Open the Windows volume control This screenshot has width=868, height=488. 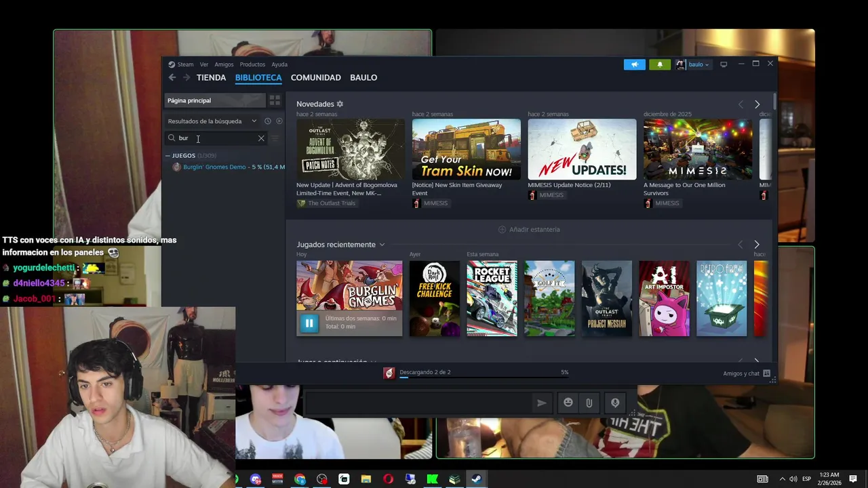pos(793,479)
